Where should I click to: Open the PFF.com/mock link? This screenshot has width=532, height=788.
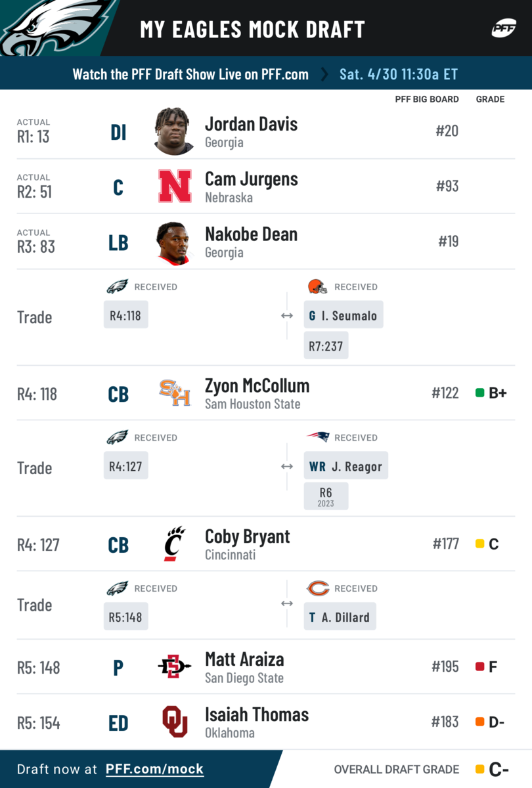155,769
